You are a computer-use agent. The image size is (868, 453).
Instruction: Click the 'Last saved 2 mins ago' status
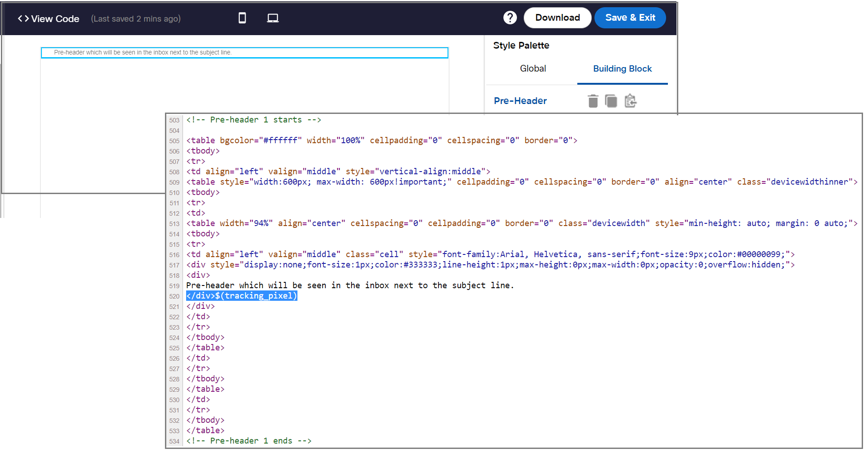tap(136, 19)
